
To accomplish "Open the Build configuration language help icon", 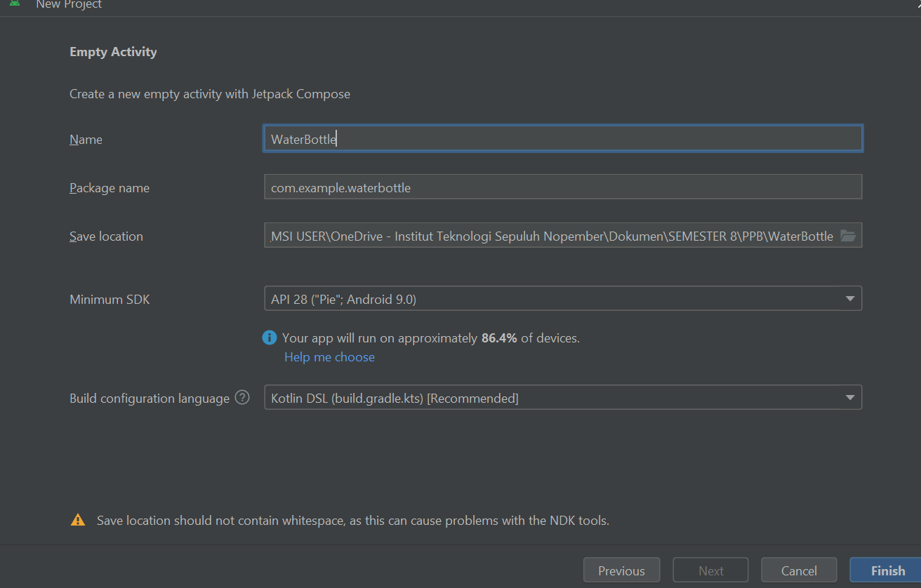I will pos(242,397).
